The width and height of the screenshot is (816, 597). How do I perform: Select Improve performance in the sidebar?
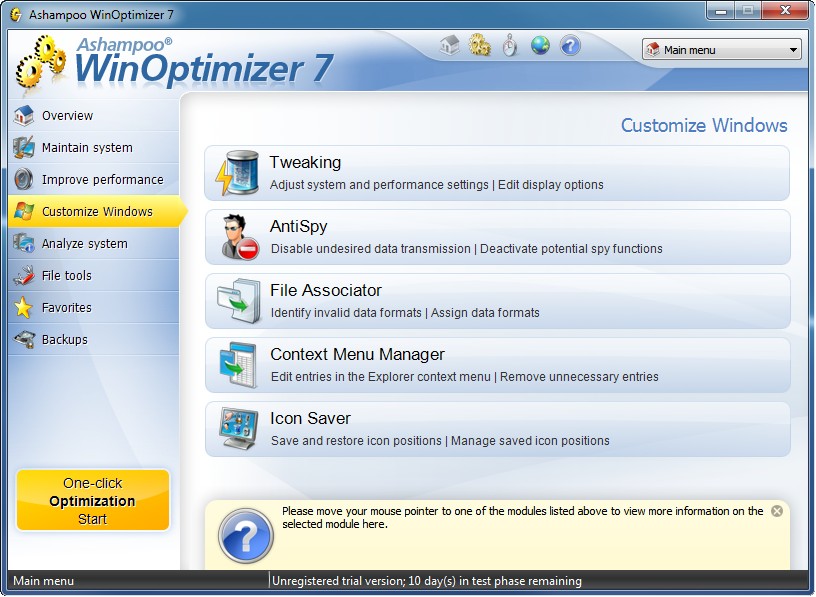94,180
